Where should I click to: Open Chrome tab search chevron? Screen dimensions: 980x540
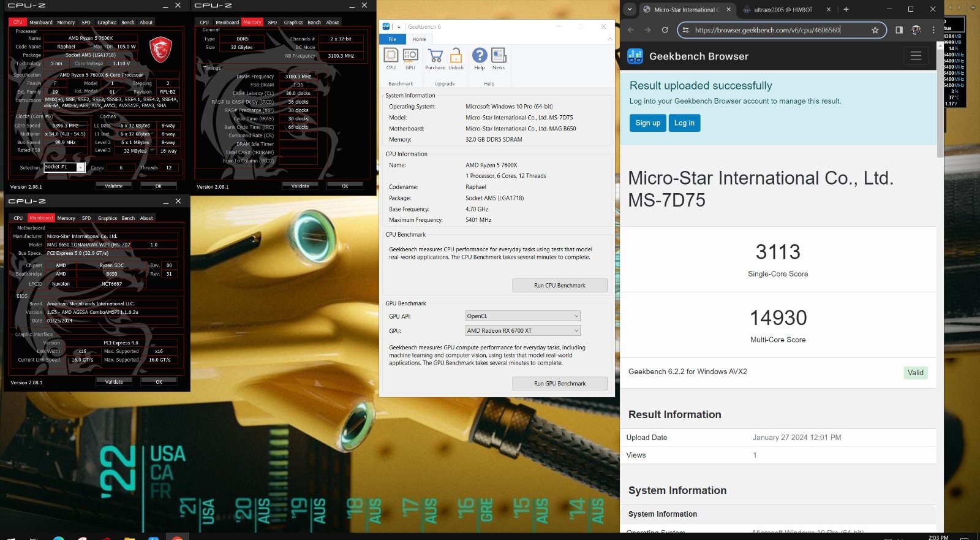pyautogui.click(x=630, y=9)
